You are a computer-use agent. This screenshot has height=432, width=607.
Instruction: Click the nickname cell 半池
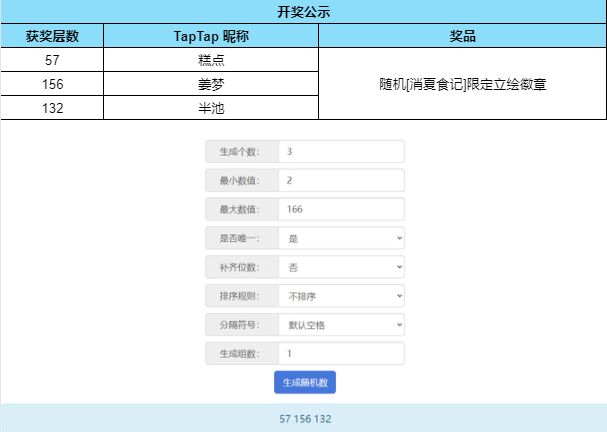(211, 108)
